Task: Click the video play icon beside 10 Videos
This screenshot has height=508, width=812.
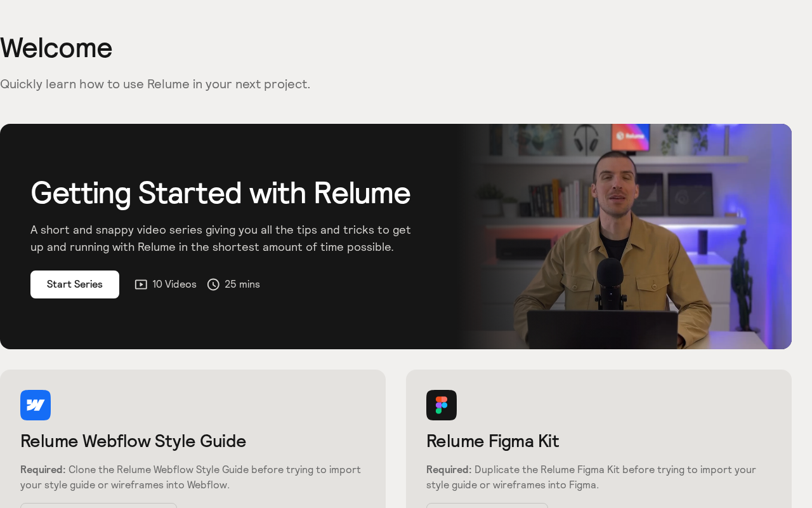Action: (x=141, y=284)
